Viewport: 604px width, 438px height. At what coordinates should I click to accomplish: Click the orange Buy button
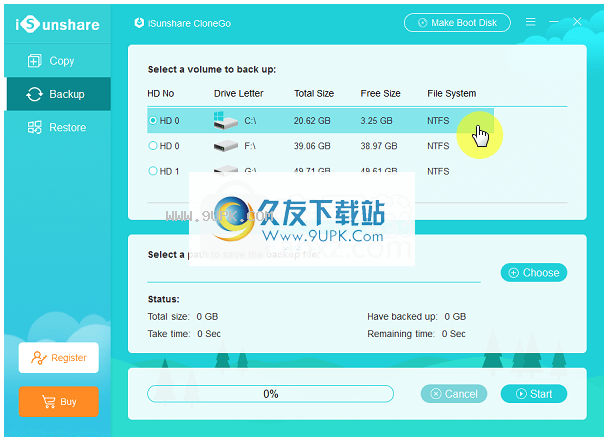[59, 401]
